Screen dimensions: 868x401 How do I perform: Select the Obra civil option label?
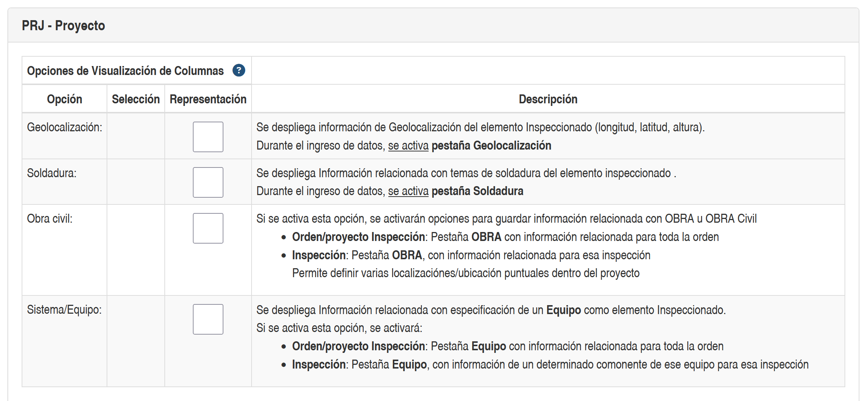[50, 219]
